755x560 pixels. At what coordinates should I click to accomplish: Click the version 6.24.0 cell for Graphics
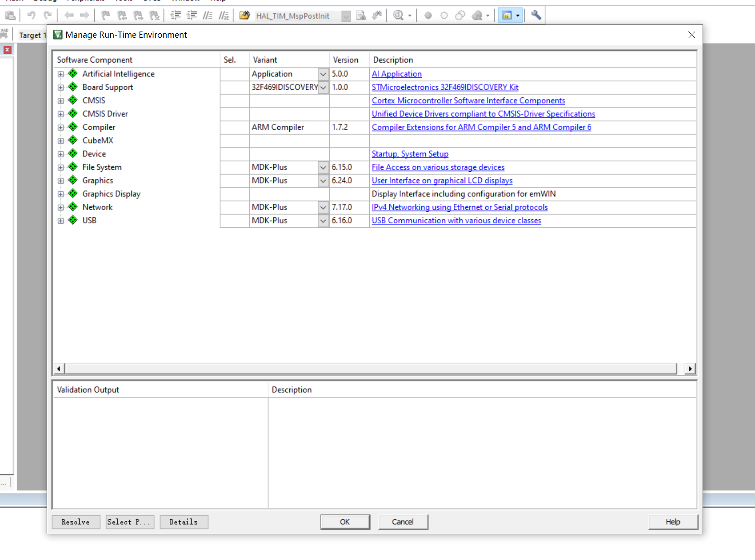[x=349, y=181]
